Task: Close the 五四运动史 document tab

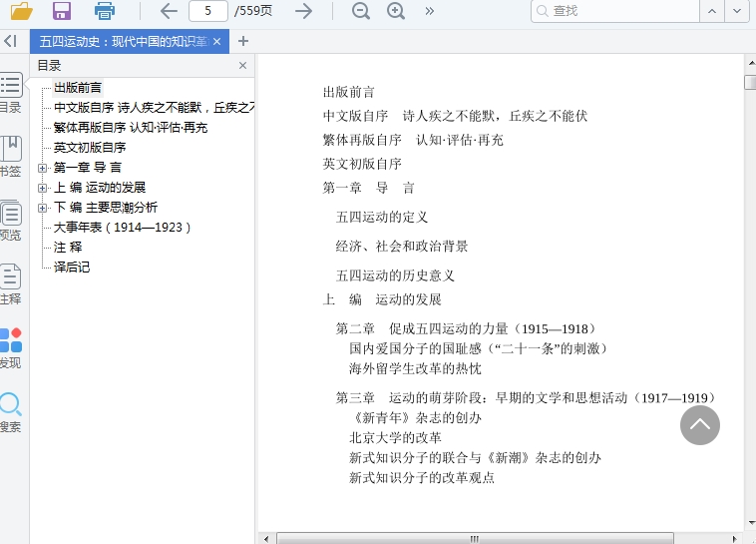Action: click(x=217, y=42)
